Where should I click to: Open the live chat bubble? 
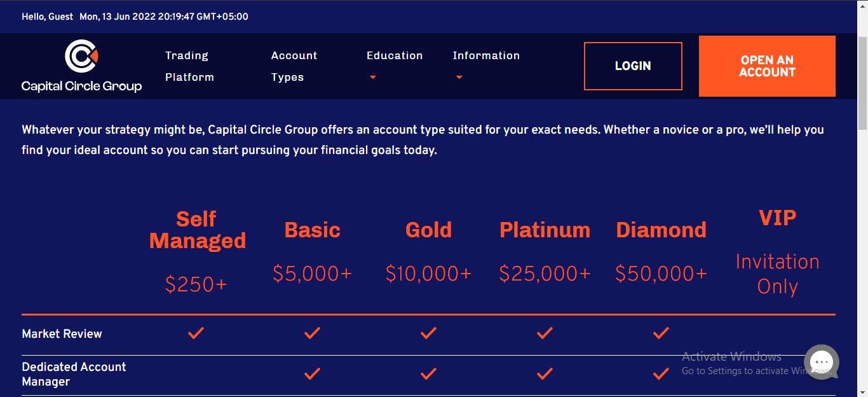pyautogui.click(x=821, y=361)
